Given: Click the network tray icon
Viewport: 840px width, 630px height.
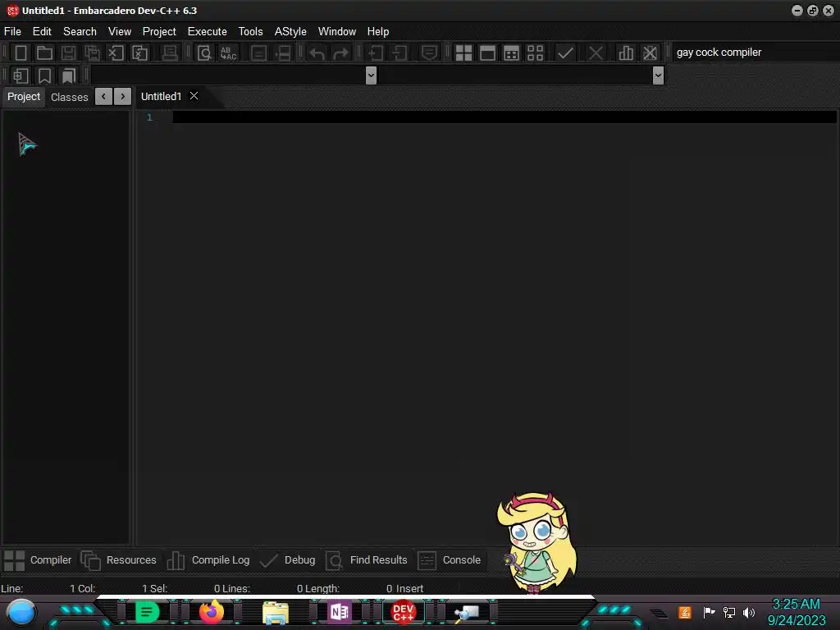Looking at the screenshot, I should pyautogui.click(x=728, y=612).
